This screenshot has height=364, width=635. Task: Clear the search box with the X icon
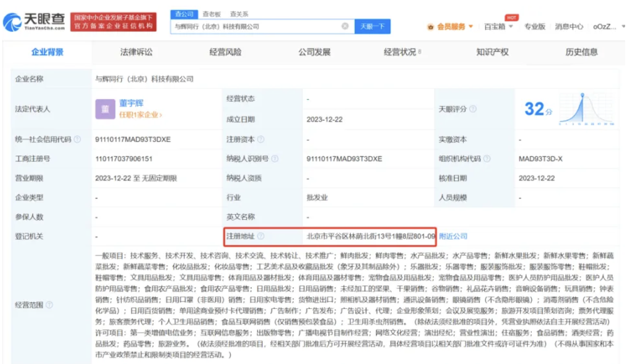coord(345,26)
